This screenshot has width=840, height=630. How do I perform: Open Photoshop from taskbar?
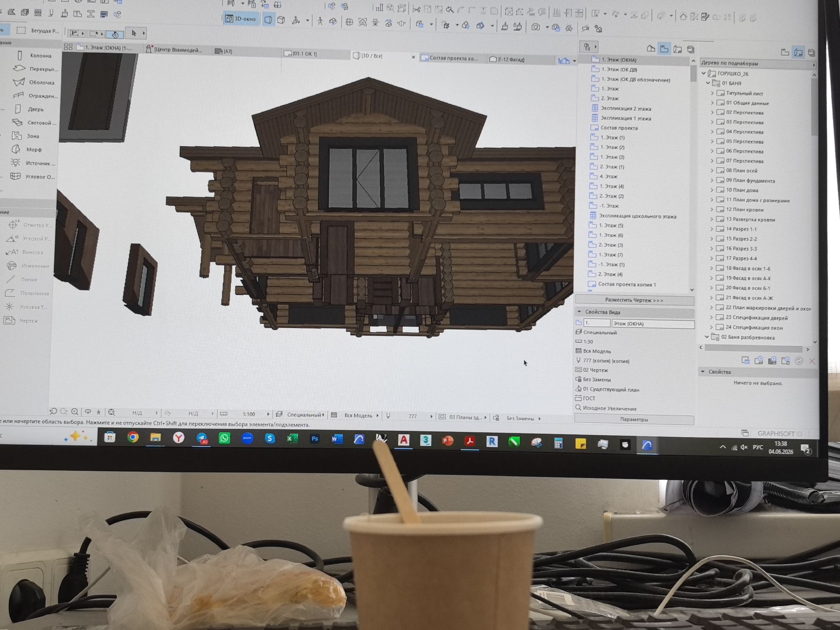tap(315, 439)
